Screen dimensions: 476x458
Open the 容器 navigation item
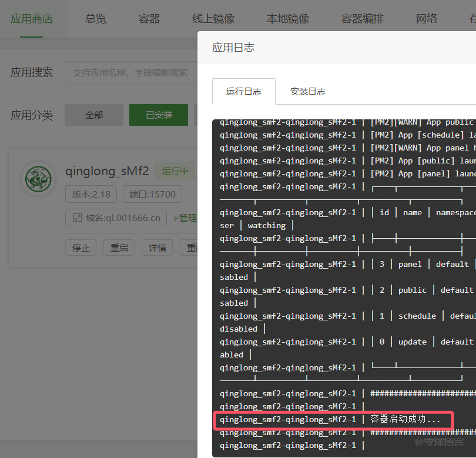pos(149,18)
